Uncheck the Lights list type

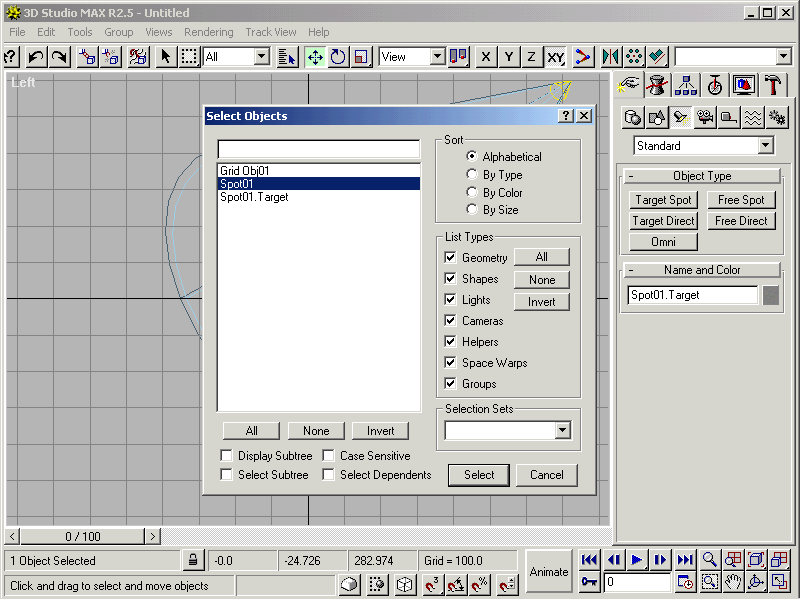[450, 299]
